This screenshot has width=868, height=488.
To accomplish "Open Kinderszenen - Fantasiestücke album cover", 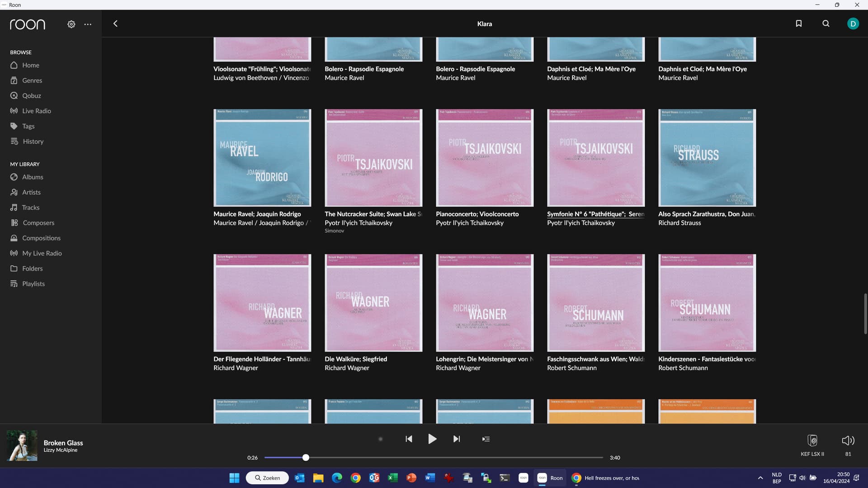I will click(x=707, y=303).
